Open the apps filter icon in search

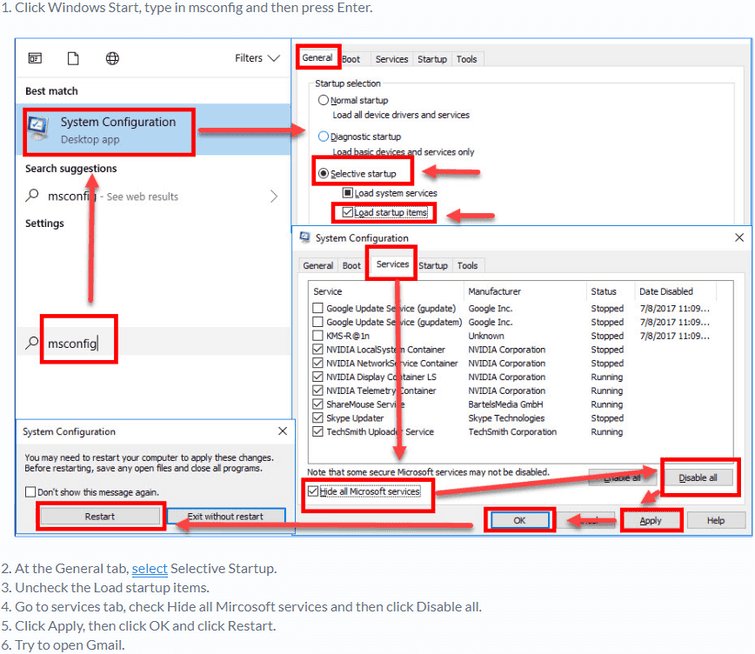point(35,58)
